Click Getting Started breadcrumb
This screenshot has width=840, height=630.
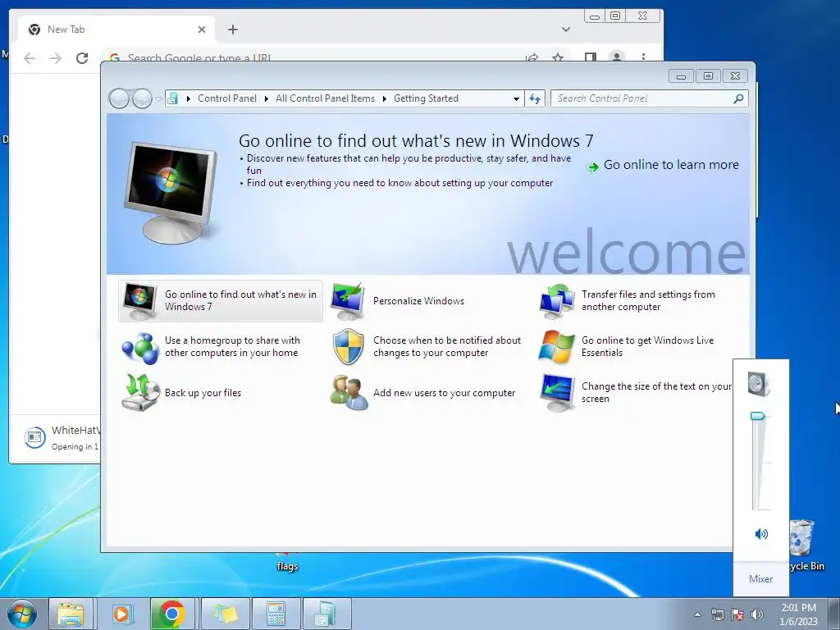click(x=426, y=98)
